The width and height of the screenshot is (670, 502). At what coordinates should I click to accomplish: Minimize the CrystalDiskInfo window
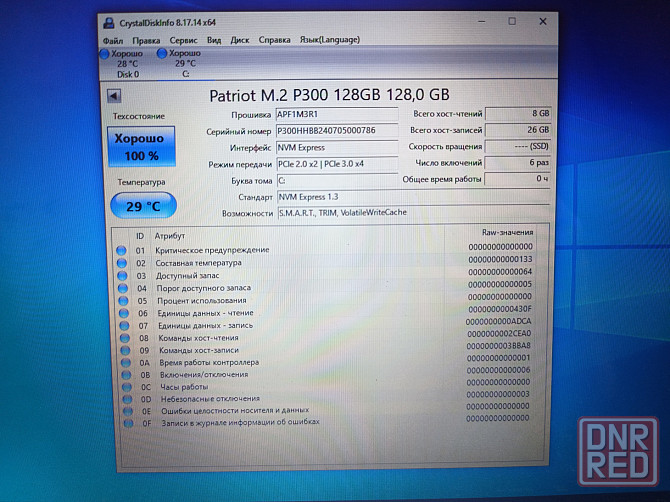(482, 22)
